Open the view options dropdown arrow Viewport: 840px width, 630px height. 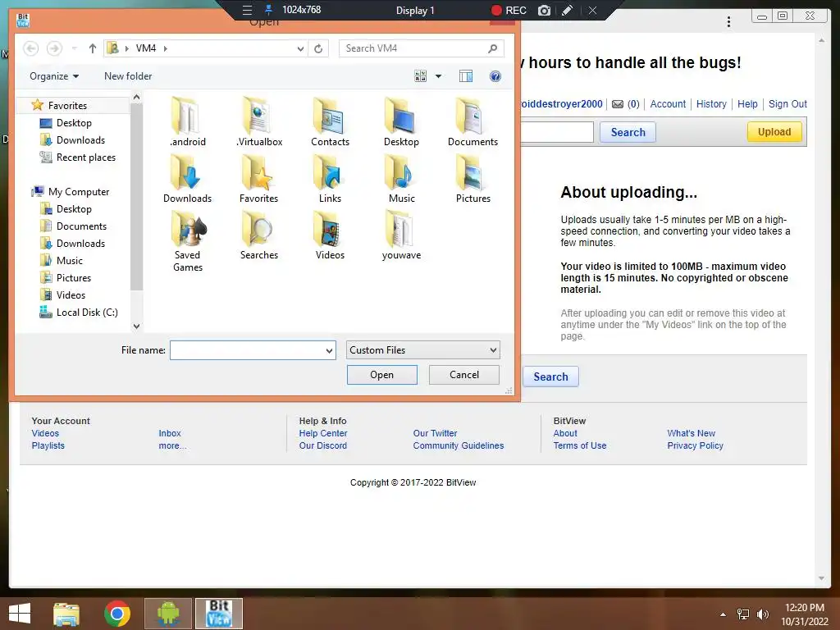(438, 76)
